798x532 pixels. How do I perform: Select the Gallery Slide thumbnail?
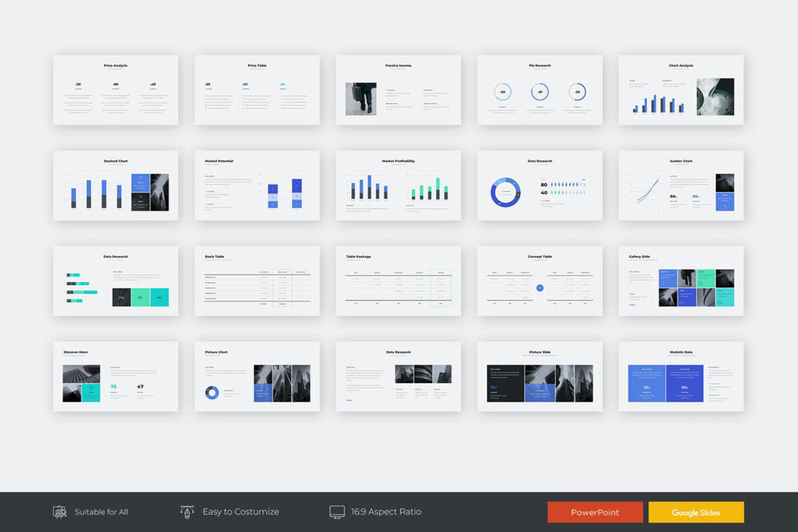(x=682, y=280)
